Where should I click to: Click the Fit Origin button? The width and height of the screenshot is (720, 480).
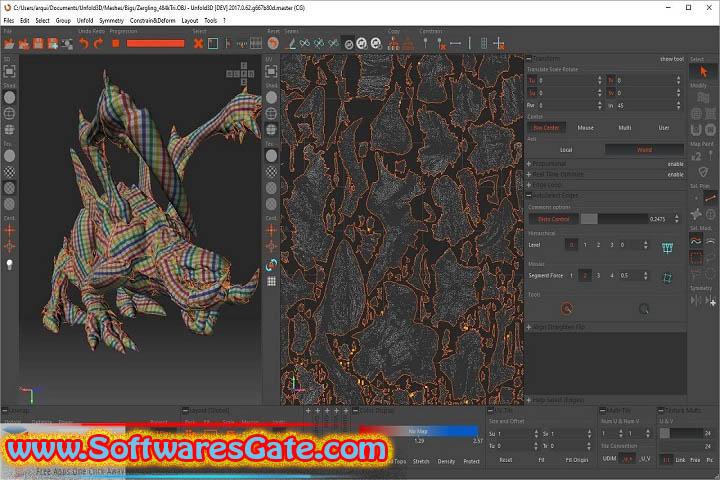[x=577, y=460]
